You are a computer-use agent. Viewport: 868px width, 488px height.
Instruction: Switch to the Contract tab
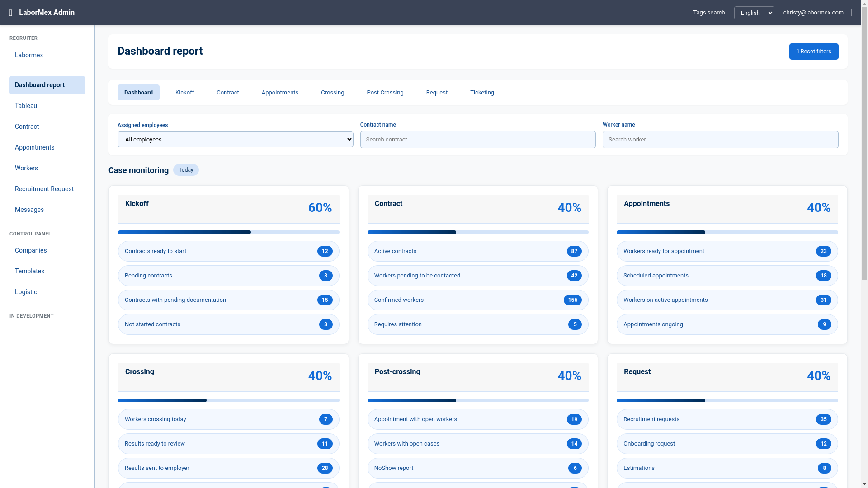(228, 93)
